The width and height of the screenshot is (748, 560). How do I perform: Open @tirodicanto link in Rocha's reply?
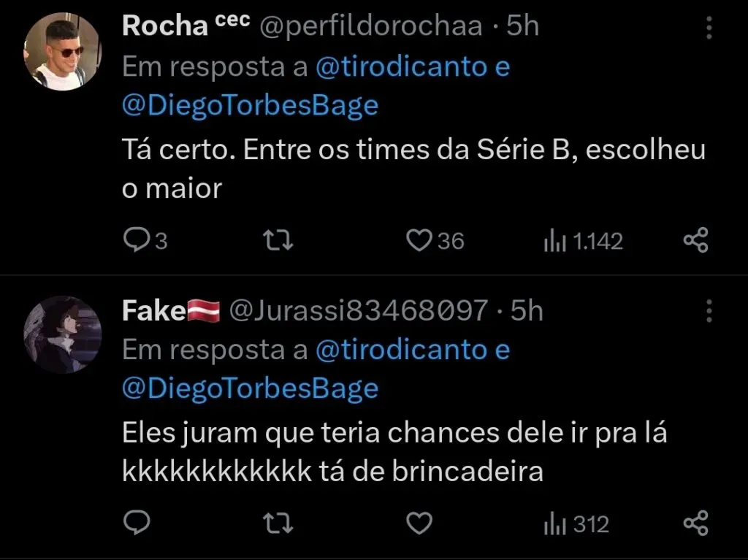click(401, 66)
